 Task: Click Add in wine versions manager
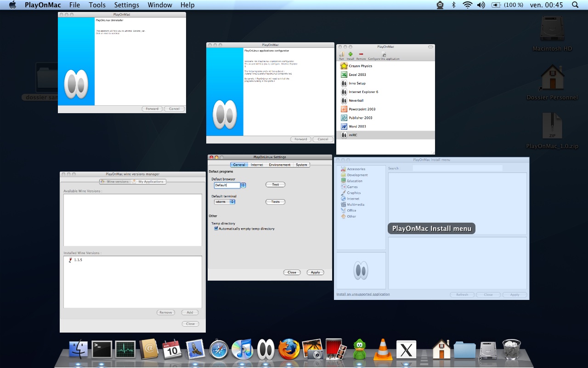click(x=190, y=312)
